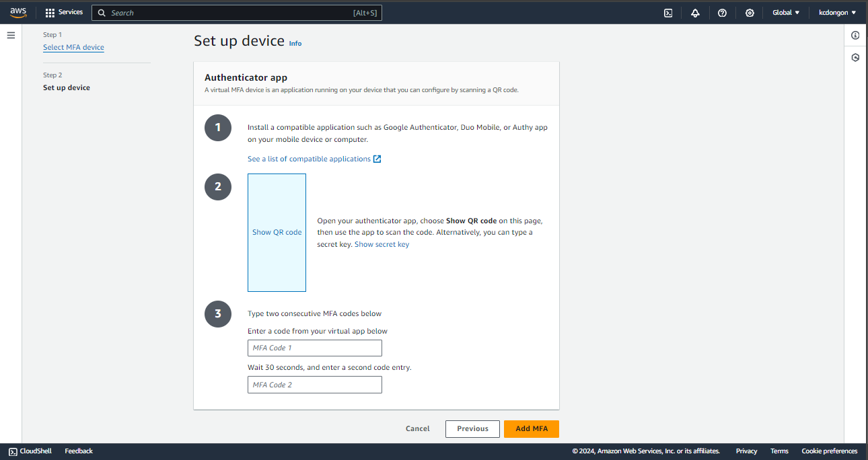Open the help question mark icon

coord(722,13)
